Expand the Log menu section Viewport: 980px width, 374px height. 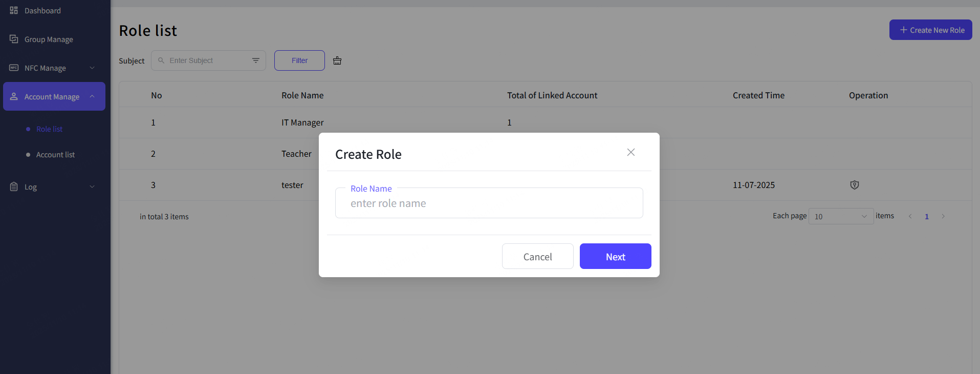[x=92, y=186]
